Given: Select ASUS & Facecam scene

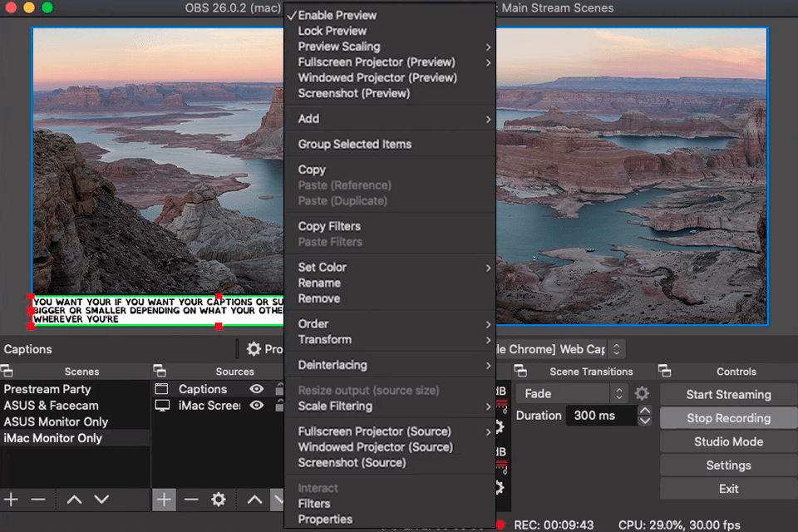Looking at the screenshot, I should tap(76, 406).
